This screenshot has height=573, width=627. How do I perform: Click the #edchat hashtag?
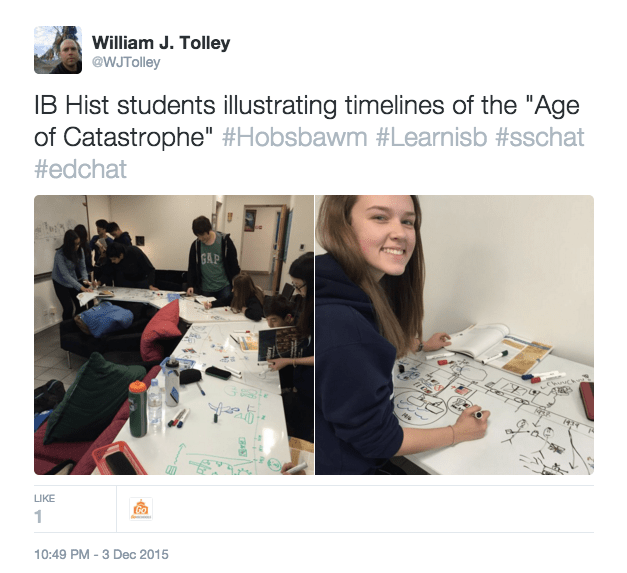pos(80,169)
